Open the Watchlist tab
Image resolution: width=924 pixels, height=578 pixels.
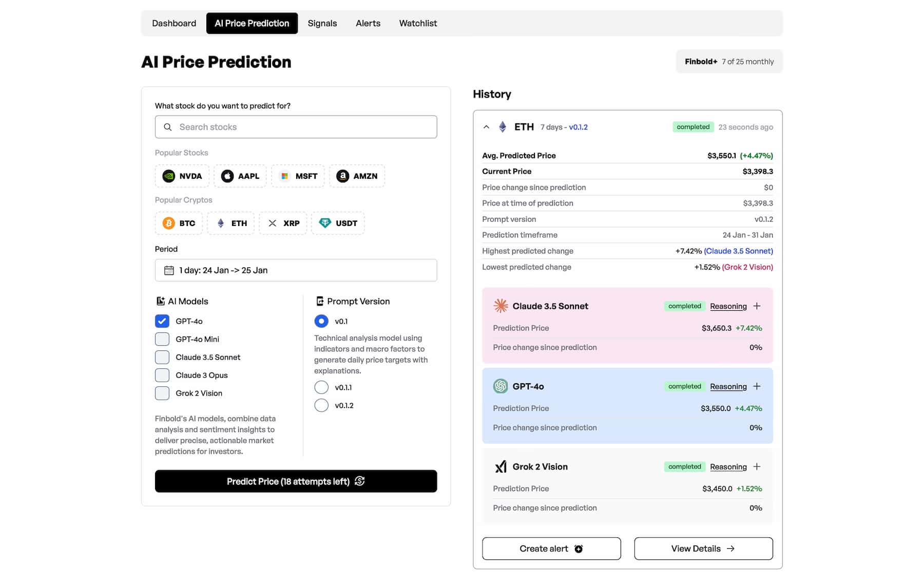pyautogui.click(x=418, y=23)
